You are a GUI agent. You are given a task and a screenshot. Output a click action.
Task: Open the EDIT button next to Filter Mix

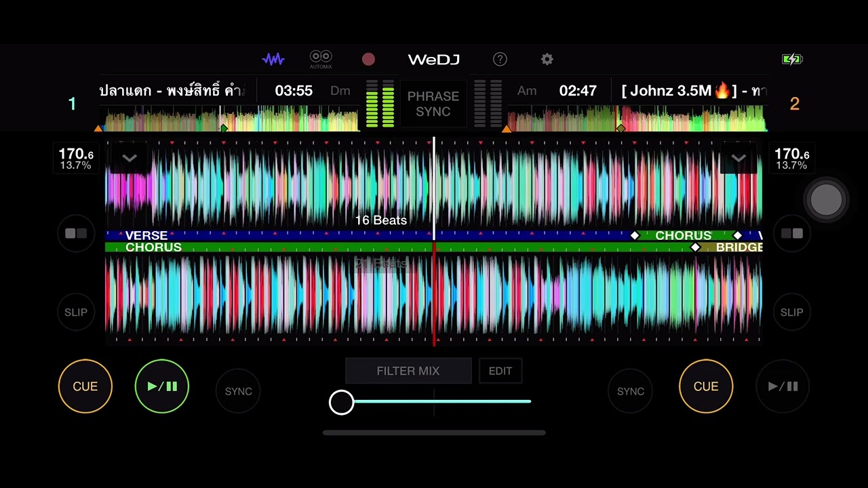[x=500, y=371]
